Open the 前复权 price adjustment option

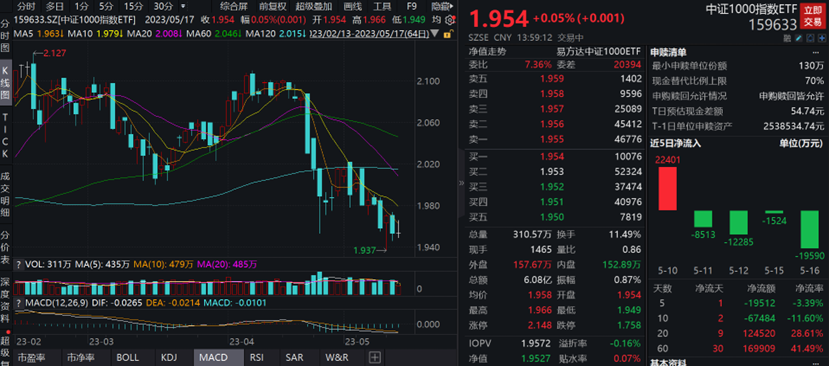click(273, 6)
